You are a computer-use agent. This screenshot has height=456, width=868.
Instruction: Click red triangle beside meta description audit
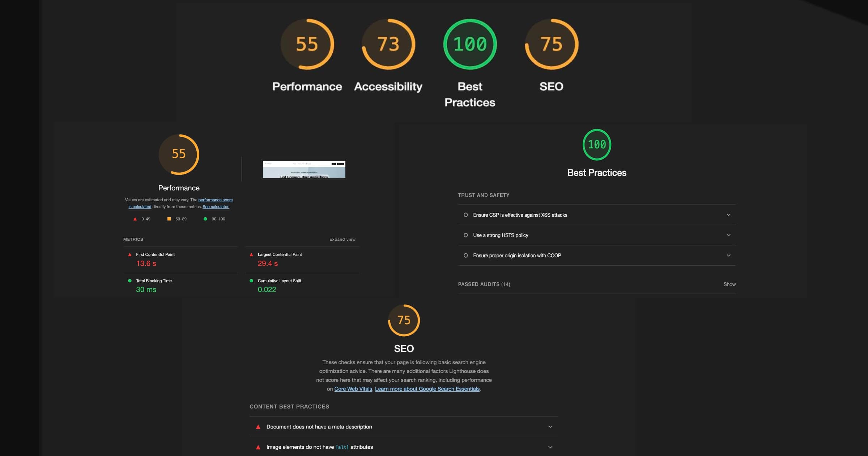[x=258, y=427]
